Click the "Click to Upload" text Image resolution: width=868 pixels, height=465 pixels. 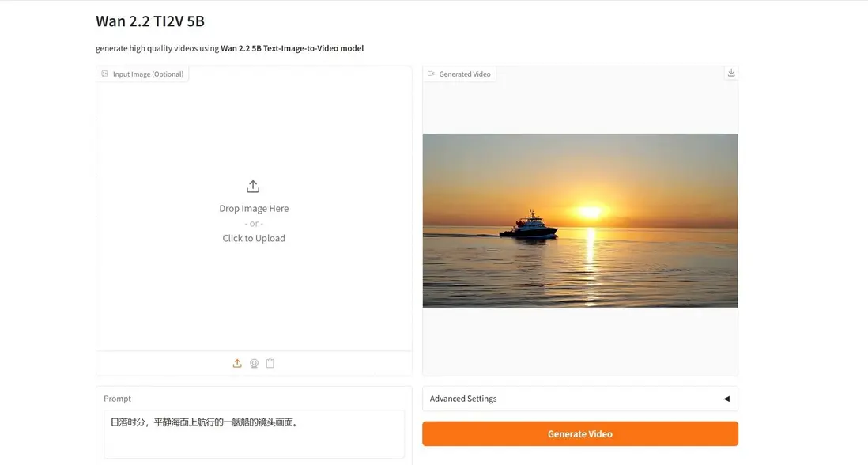254,238
